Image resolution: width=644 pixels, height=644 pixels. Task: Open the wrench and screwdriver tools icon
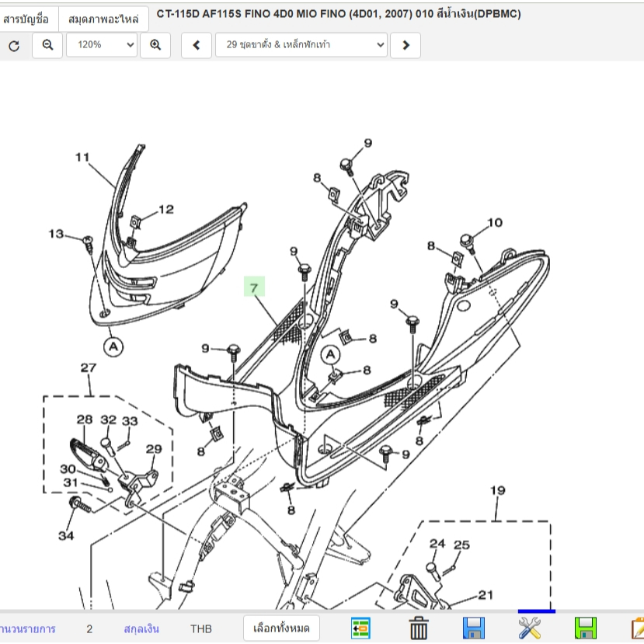pos(529,628)
